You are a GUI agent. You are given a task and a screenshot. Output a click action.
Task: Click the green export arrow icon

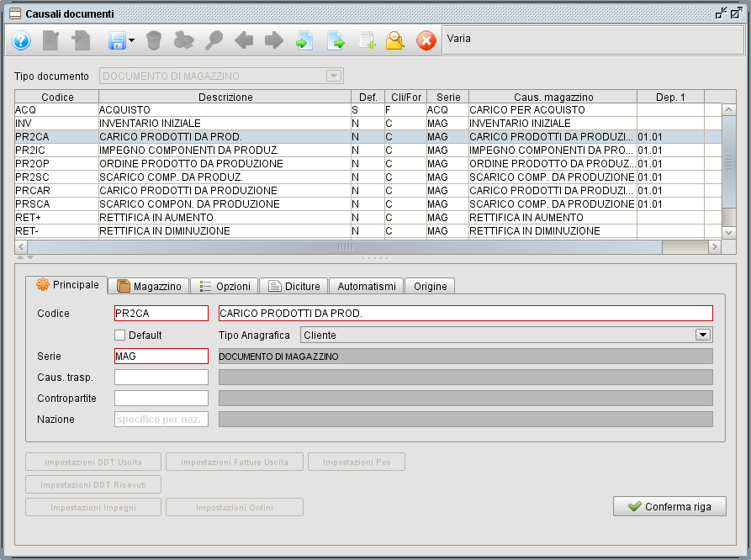click(x=336, y=40)
